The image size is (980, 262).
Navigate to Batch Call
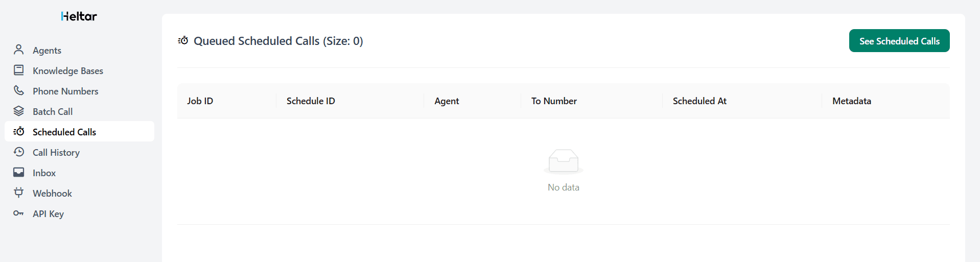(x=53, y=112)
